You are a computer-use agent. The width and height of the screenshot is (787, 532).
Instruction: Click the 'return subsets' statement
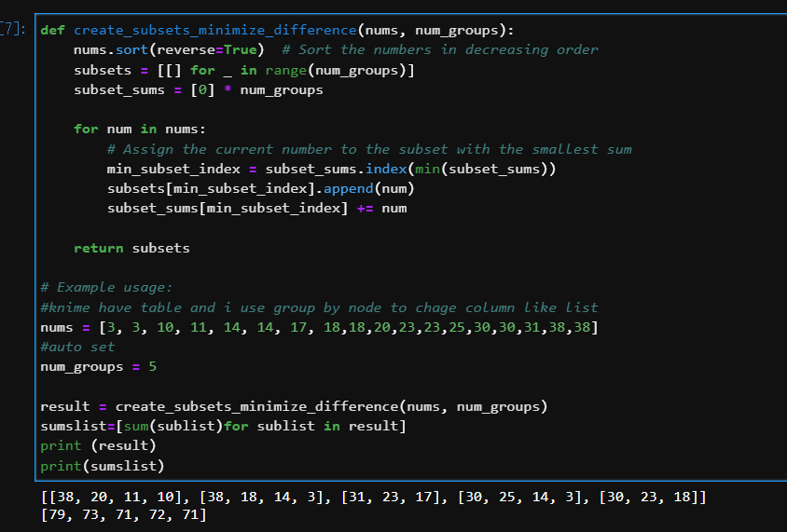pyautogui.click(x=131, y=248)
